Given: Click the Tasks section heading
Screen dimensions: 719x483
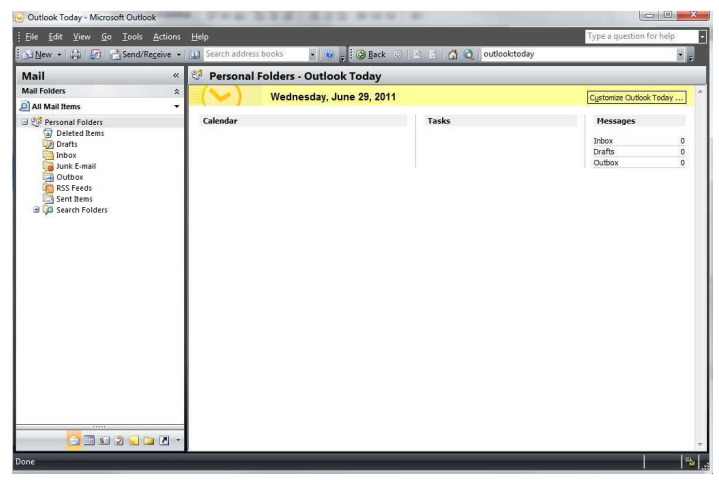Looking at the screenshot, I should pyautogui.click(x=439, y=121).
